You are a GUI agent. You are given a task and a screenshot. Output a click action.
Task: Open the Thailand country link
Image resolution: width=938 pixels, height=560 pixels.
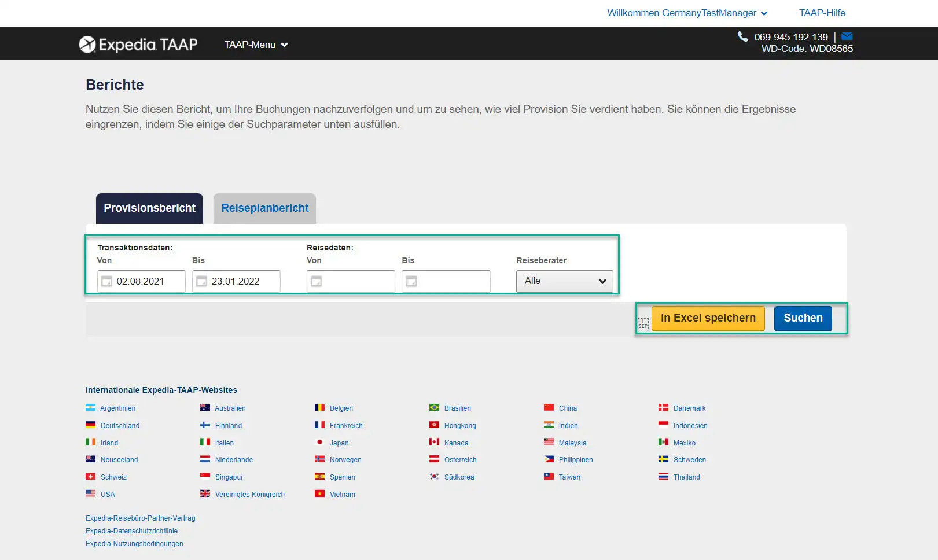tap(687, 477)
